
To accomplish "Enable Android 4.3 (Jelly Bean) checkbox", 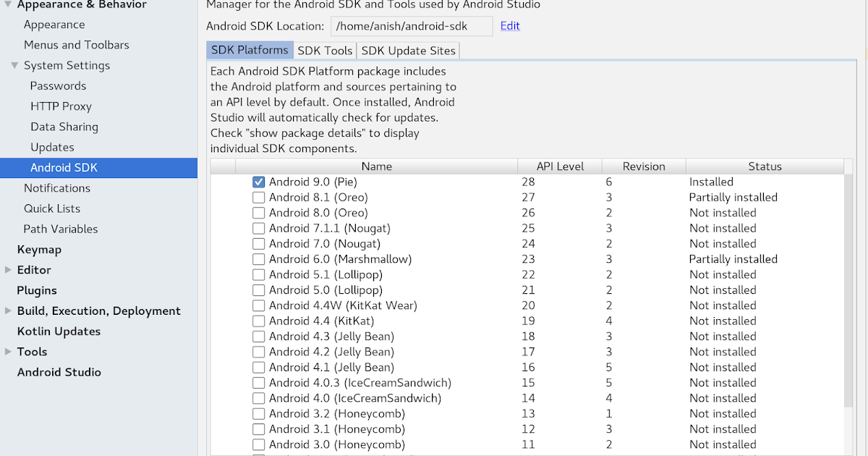I will coord(258,337).
